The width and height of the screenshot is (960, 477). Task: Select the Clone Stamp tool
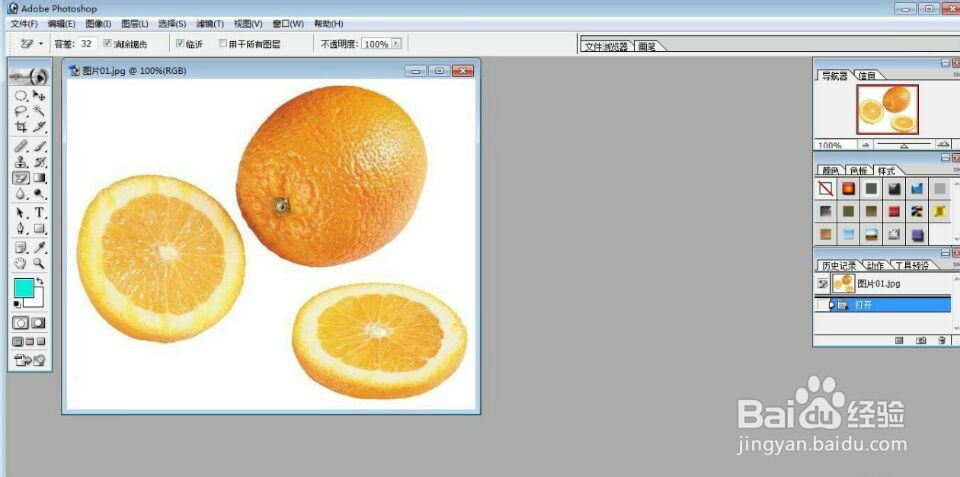(21, 162)
